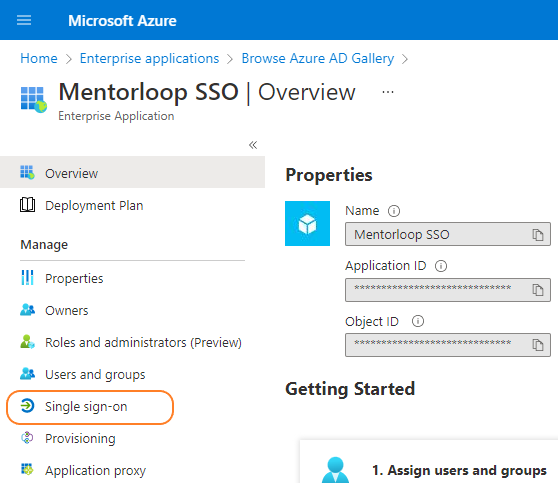The image size is (558, 483).
Task: Click the Assign users person icon
Action: (x=335, y=470)
